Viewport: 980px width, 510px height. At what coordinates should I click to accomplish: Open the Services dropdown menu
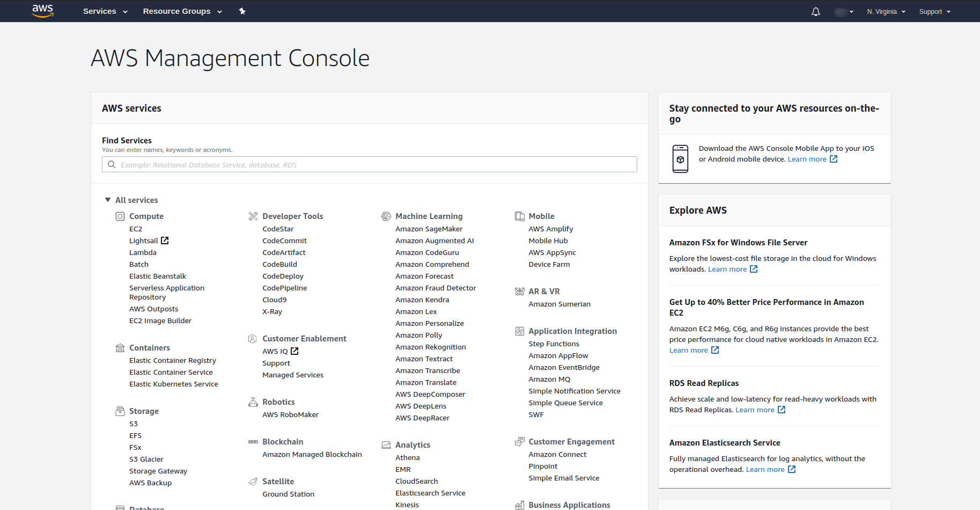(x=105, y=11)
